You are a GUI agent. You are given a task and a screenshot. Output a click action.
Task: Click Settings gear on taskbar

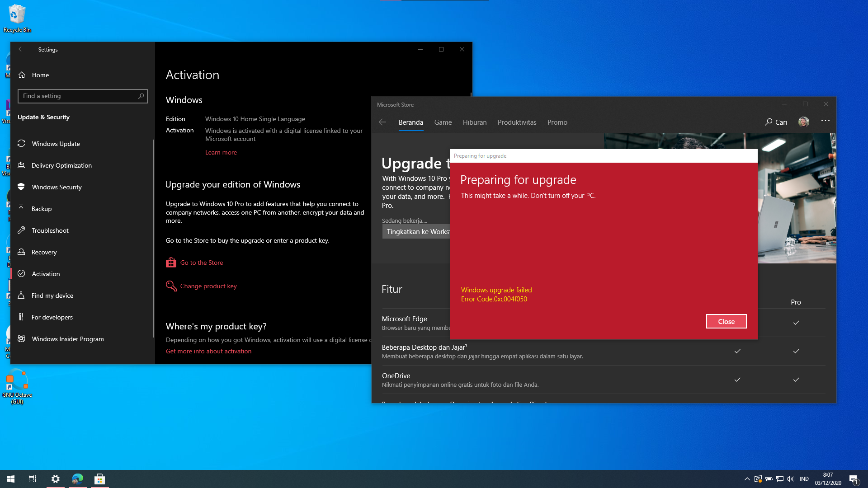[x=55, y=479]
